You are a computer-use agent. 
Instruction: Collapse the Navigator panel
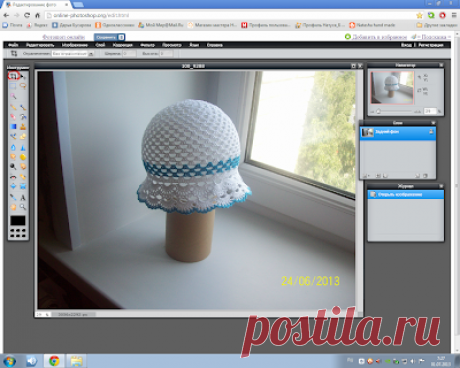click(441, 65)
